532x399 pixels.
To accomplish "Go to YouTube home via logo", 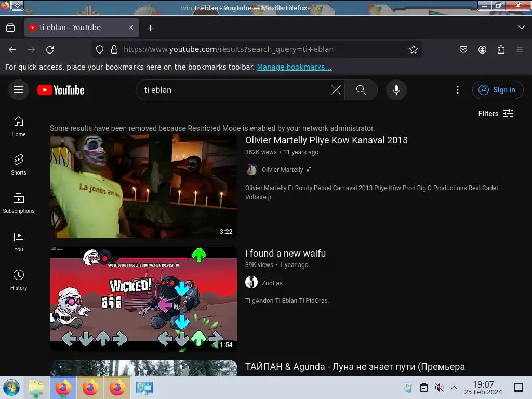I will (x=61, y=90).
